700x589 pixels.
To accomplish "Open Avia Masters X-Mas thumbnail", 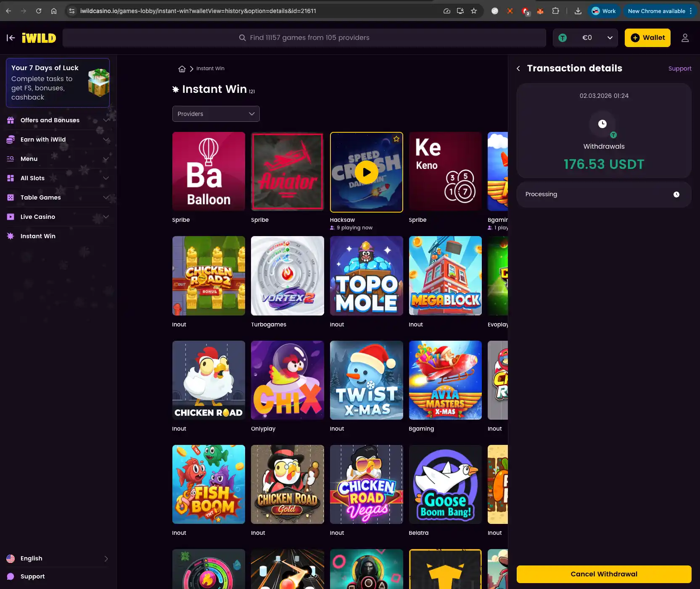I will point(445,380).
